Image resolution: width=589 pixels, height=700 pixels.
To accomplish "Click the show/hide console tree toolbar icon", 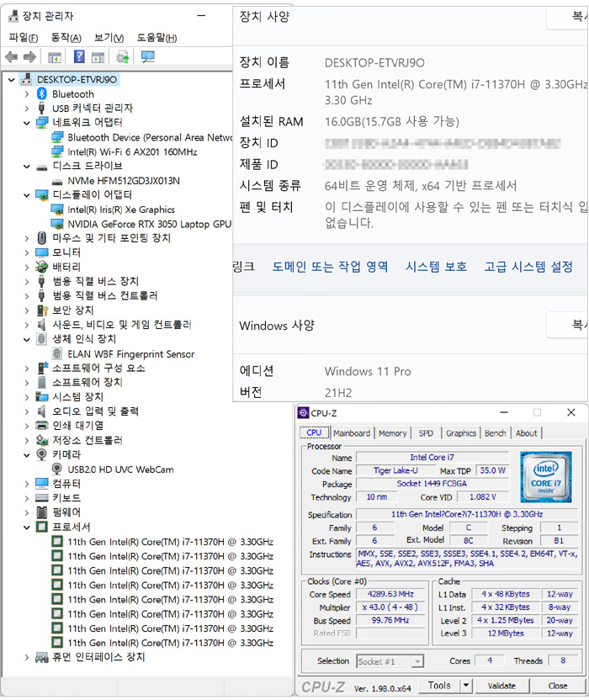I will 55,57.
